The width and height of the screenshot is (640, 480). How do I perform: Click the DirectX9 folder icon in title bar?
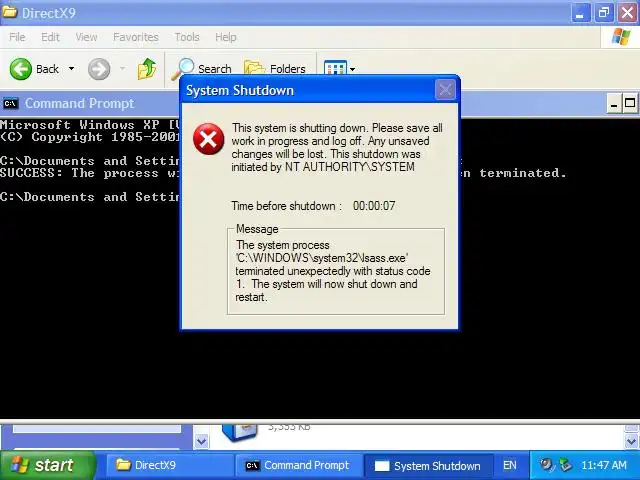click(x=10, y=12)
